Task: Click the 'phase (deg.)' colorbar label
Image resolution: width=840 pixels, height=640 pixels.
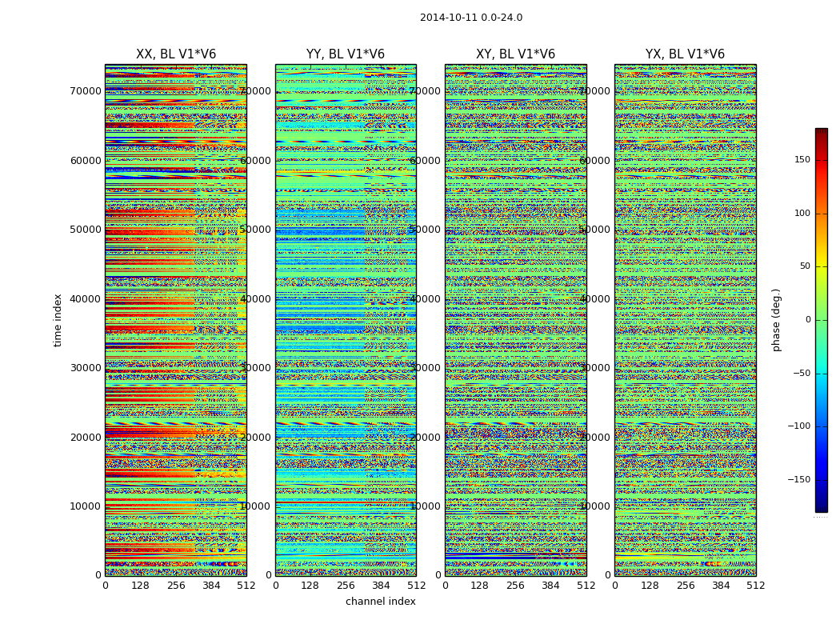Action: click(776, 319)
